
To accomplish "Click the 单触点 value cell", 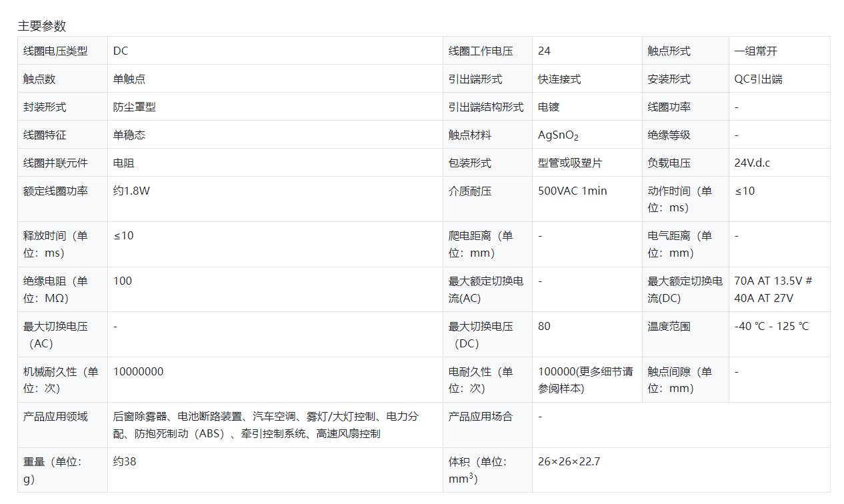I will coord(129,79).
